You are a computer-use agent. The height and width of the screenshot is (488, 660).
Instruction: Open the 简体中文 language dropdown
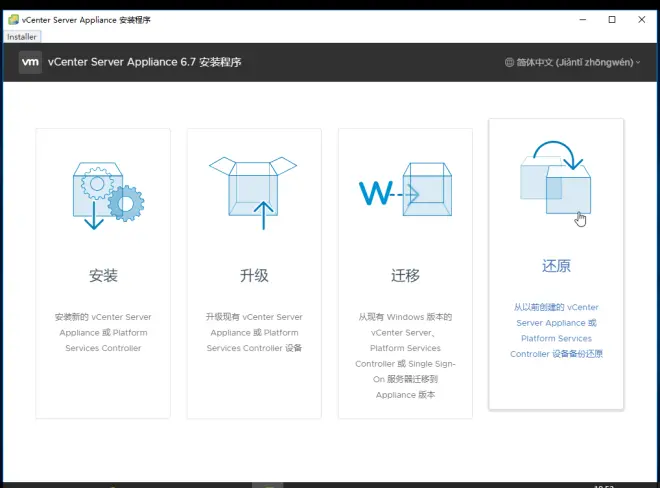click(572, 62)
